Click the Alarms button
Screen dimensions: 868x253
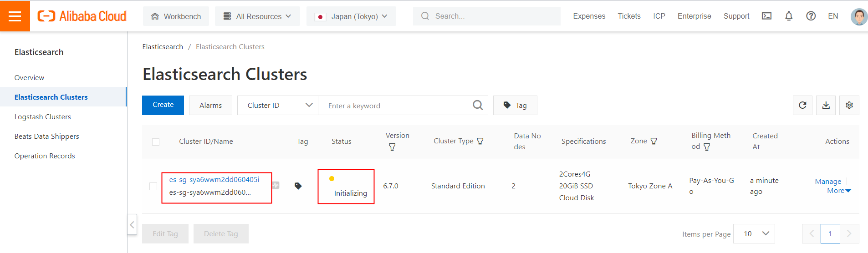tap(210, 105)
